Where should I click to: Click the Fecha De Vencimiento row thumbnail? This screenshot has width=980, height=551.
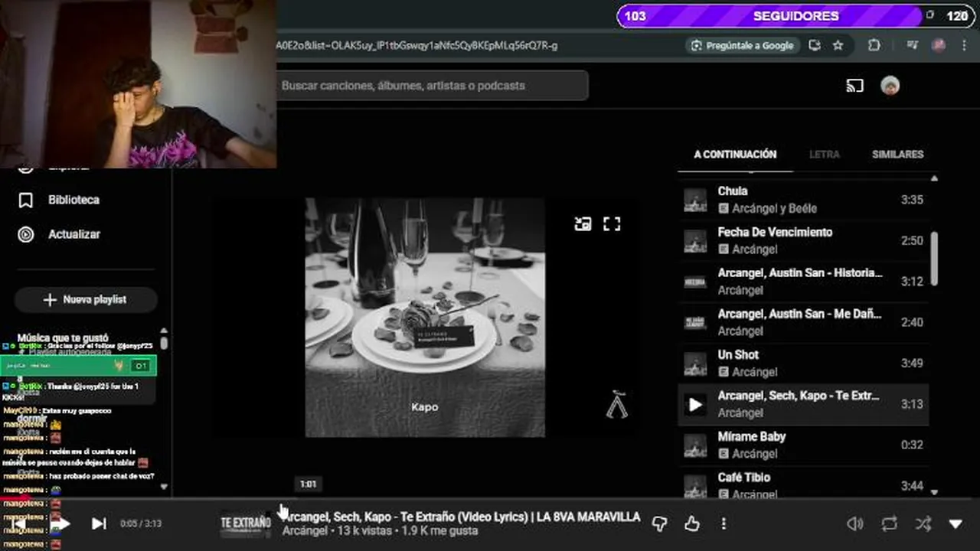tap(695, 240)
